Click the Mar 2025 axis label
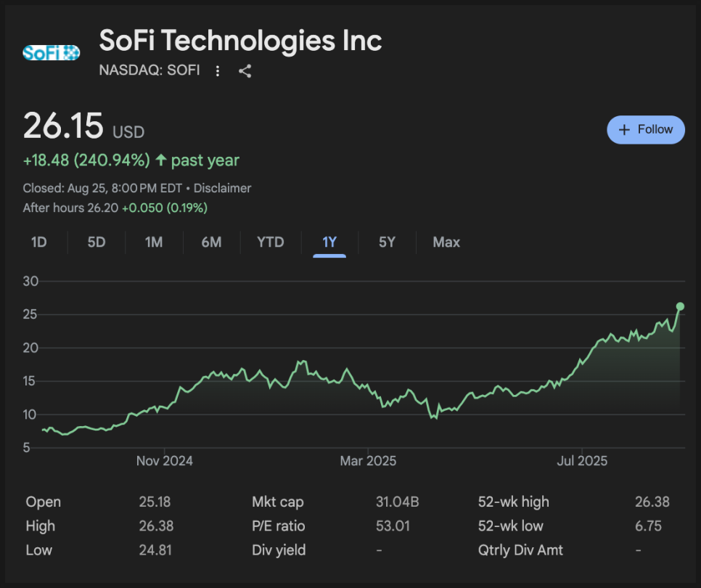The image size is (701, 588). point(368,461)
